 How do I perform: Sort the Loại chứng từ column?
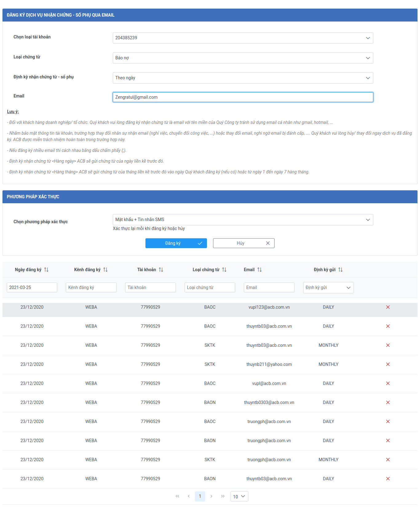224,270
